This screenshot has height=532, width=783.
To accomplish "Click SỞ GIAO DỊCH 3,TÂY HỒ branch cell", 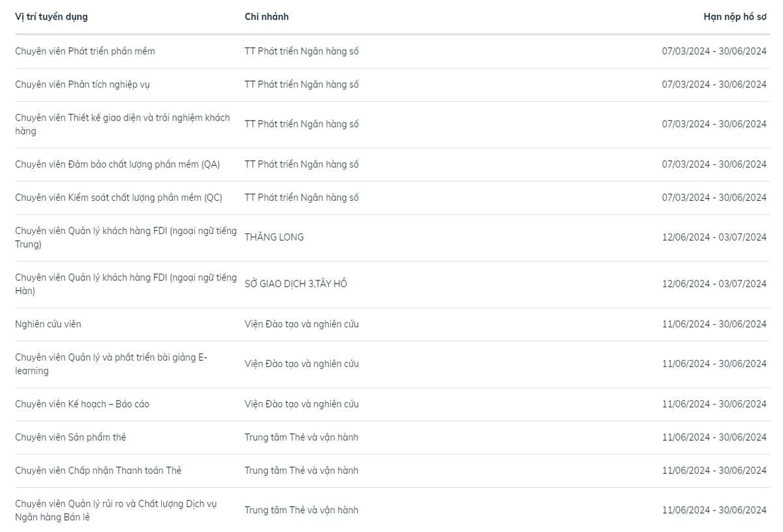I will pyautogui.click(x=296, y=284).
